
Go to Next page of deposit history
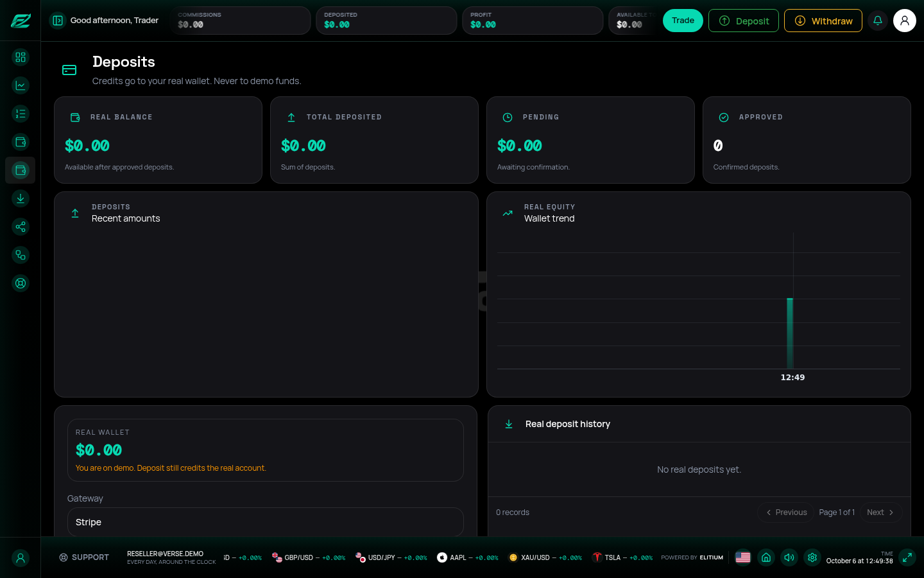[x=880, y=512]
